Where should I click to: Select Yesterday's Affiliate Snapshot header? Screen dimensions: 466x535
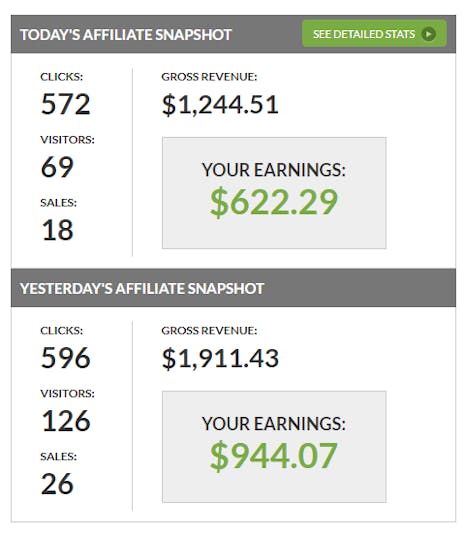pos(142,288)
